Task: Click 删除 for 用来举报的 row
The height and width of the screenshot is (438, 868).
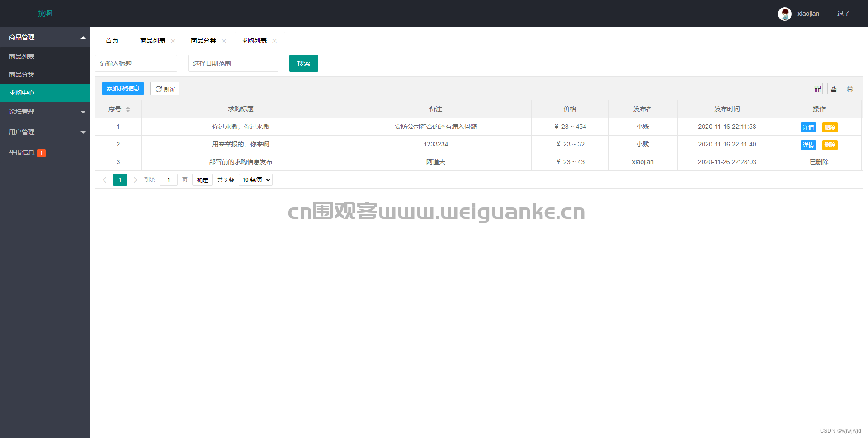Action: (x=830, y=145)
